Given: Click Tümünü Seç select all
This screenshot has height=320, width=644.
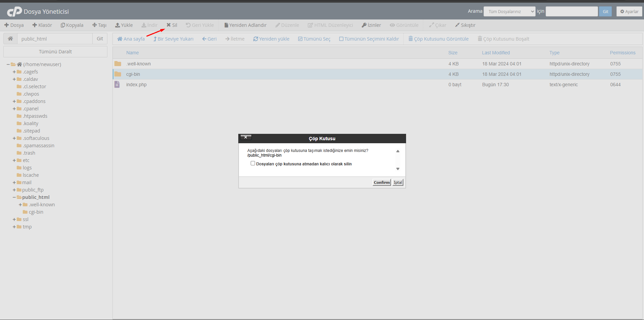Looking at the screenshot, I should 314,39.
